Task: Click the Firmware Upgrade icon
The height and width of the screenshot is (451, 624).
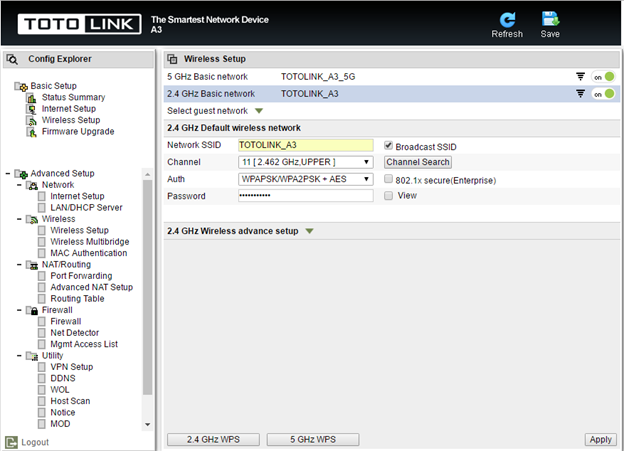Action: pyautogui.click(x=31, y=132)
